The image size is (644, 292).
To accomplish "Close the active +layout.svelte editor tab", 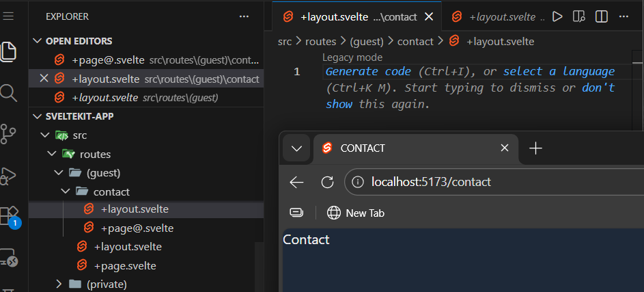I will pyautogui.click(x=428, y=17).
